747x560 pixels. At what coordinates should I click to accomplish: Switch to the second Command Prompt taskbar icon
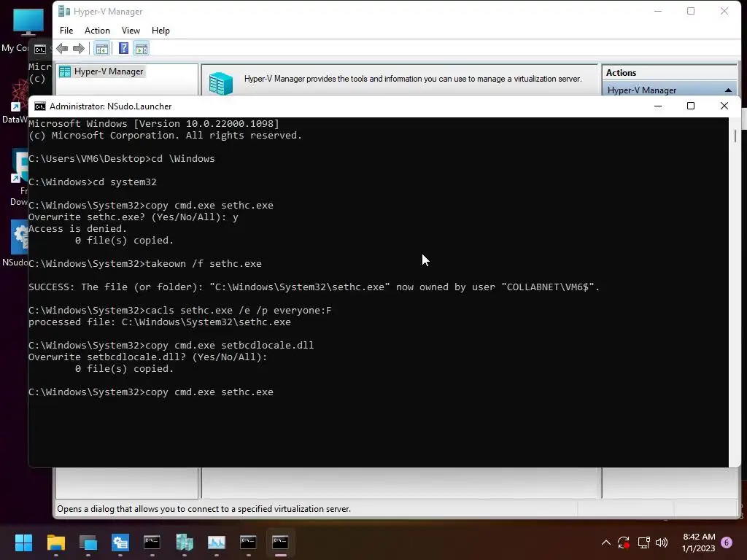248,542
